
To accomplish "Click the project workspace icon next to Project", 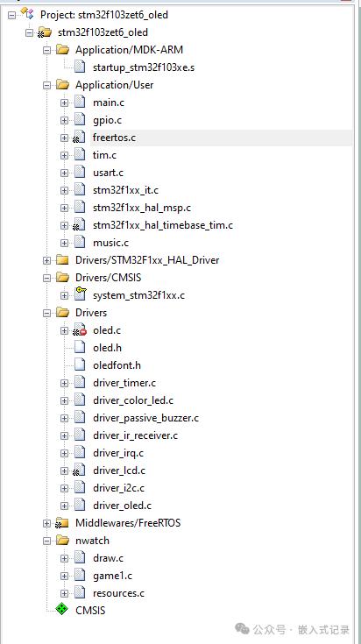I will coord(27,14).
